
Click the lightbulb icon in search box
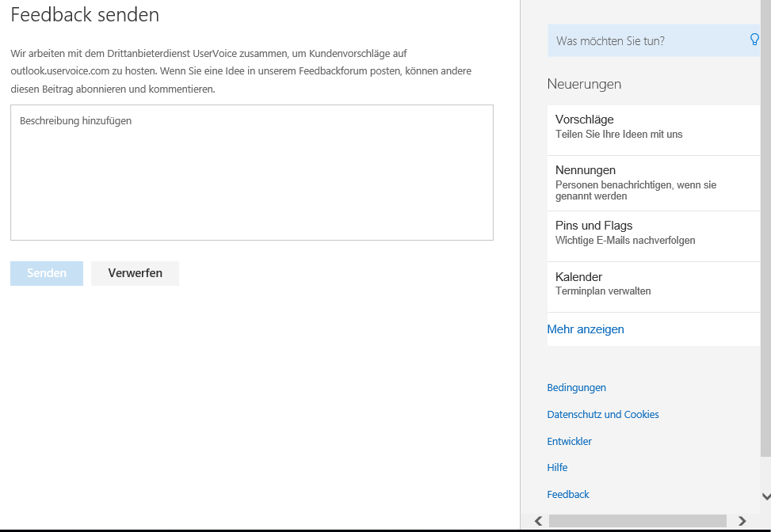coord(754,40)
